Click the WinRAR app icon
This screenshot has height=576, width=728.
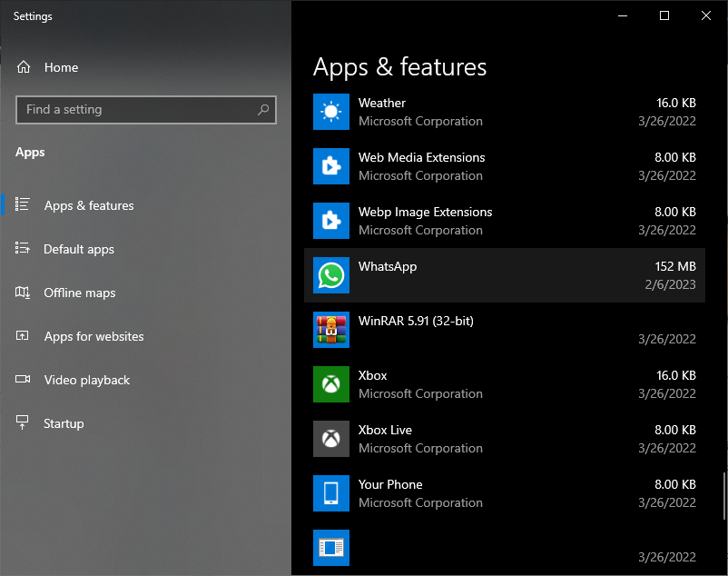pos(331,330)
